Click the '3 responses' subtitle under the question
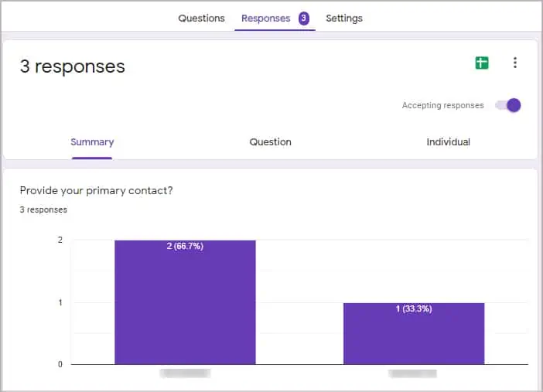This screenshot has height=392, width=543. tap(43, 210)
